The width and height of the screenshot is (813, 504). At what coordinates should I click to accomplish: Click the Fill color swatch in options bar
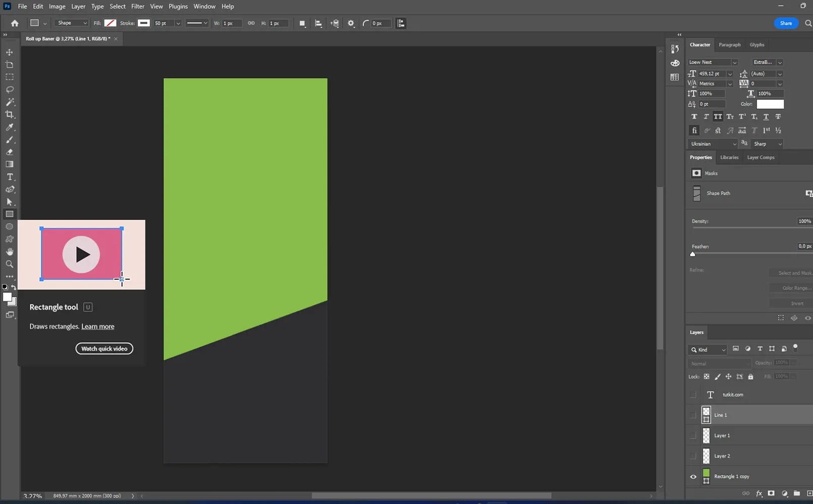click(110, 23)
